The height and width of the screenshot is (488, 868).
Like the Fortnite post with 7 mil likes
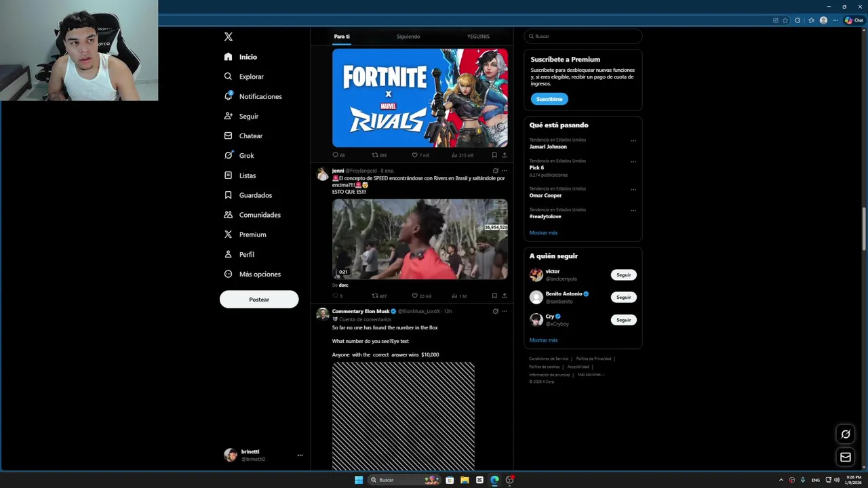pos(420,155)
